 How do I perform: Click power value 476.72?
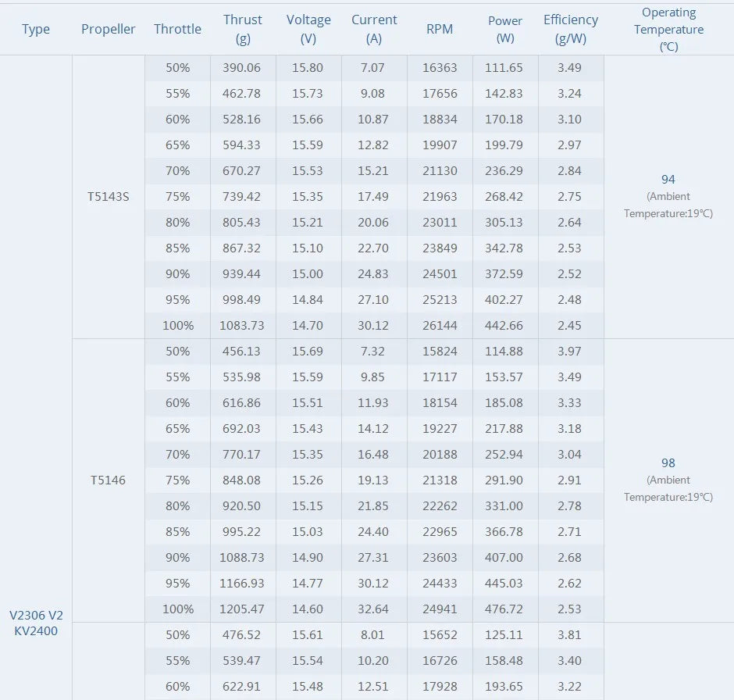coord(505,609)
